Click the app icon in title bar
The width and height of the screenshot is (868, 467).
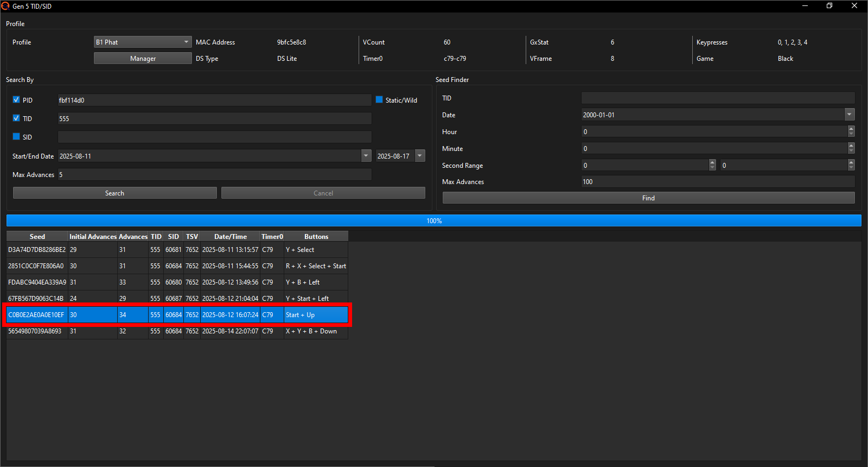pos(5,6)
